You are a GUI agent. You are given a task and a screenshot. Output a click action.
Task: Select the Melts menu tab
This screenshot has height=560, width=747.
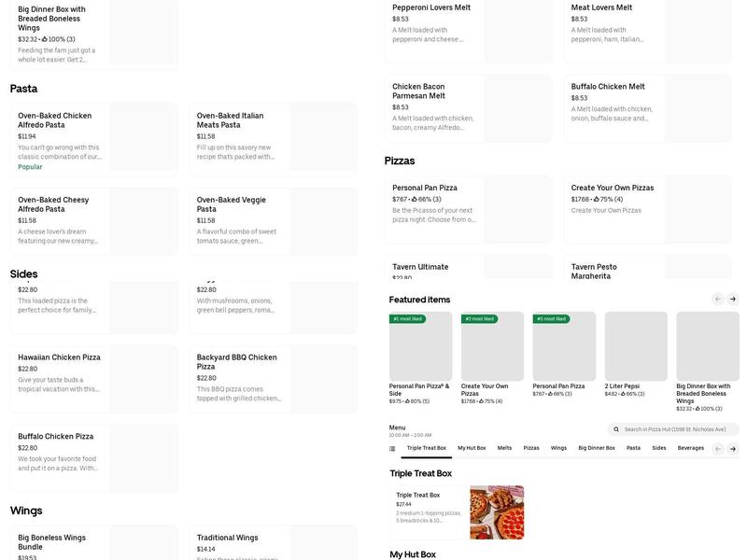click(x=504, y=448)
